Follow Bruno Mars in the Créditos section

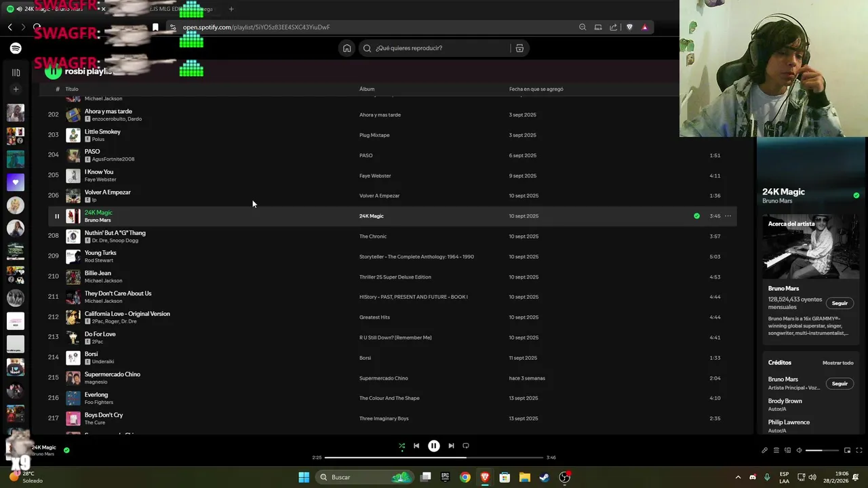tap(840, 384)
